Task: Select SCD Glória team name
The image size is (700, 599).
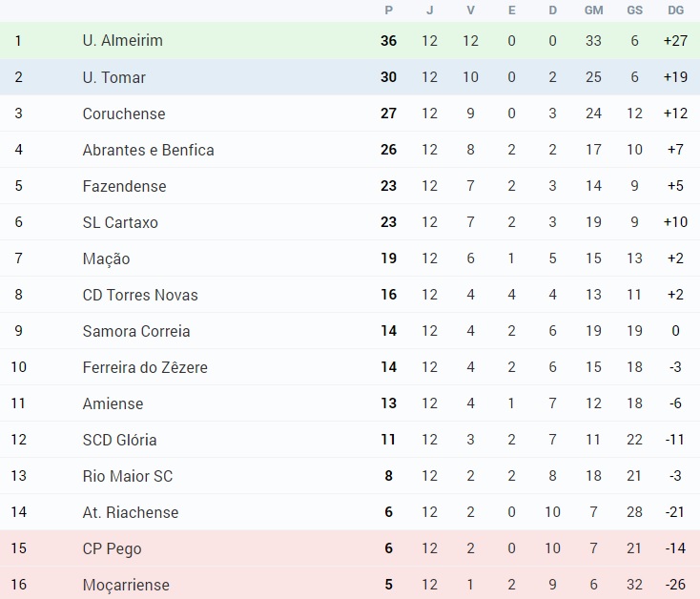Action: coord(119,440)
